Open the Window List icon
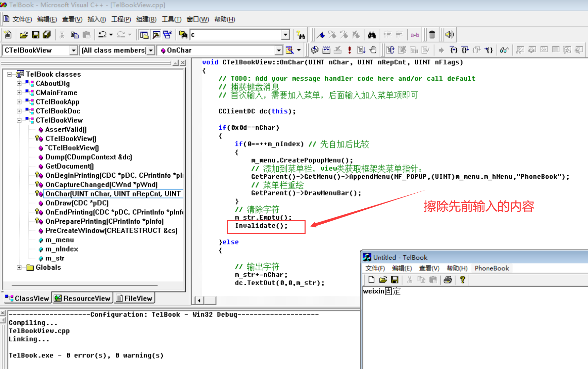Screen dimensions: 588x369 [167, 34]
